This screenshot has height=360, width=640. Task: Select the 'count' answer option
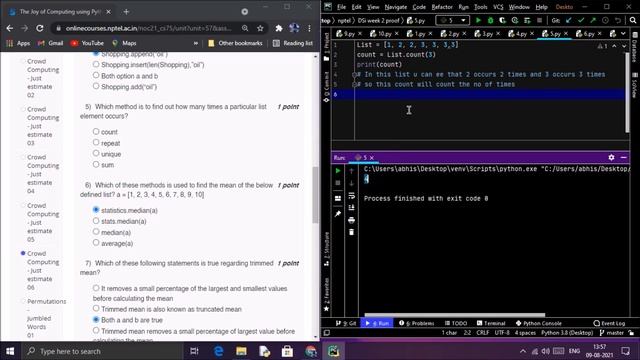96,131
